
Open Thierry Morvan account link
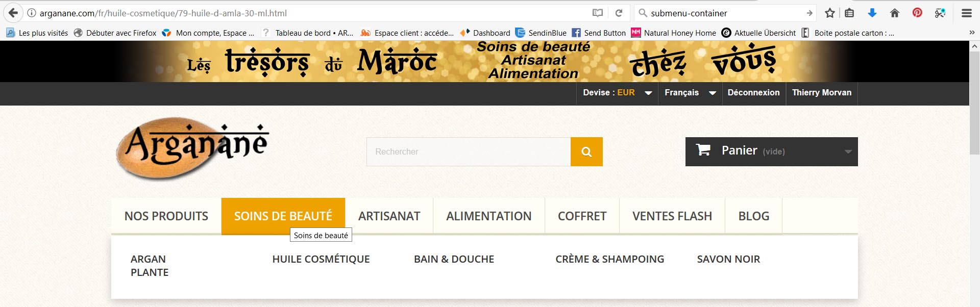822,93
